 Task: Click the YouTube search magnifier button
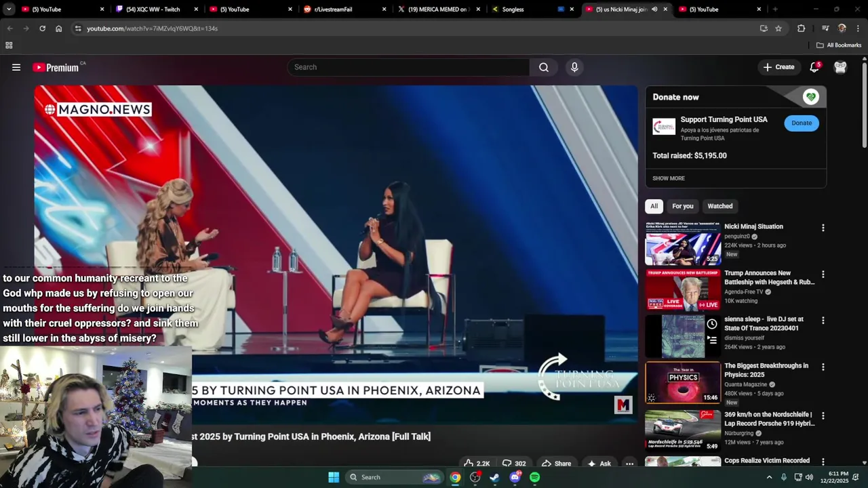(x=544, y=67)
